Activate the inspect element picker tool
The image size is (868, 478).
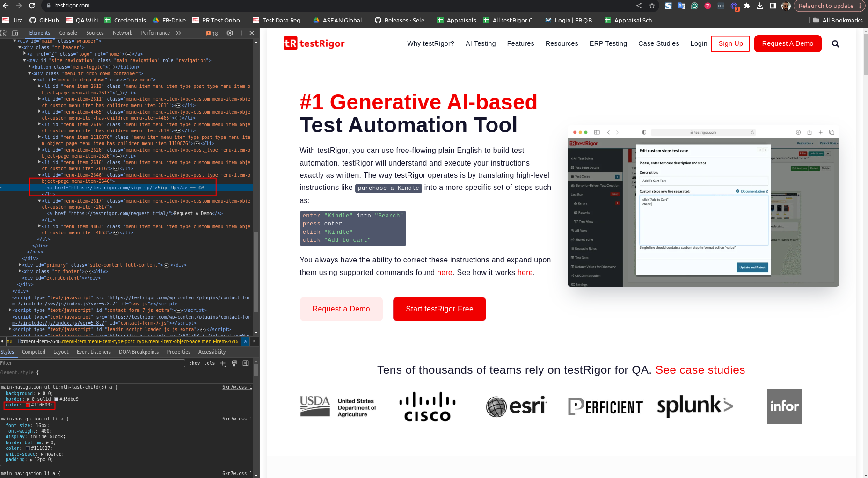[4, 33]
